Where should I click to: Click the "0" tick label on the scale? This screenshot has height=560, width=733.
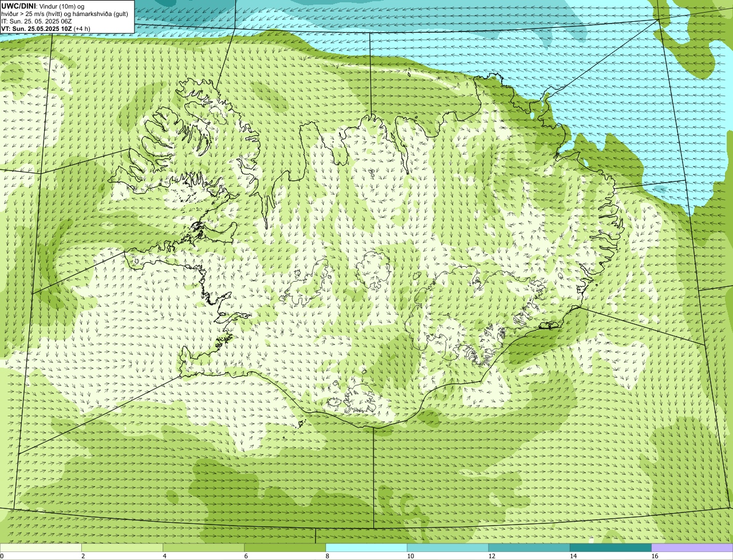point(2,556)
